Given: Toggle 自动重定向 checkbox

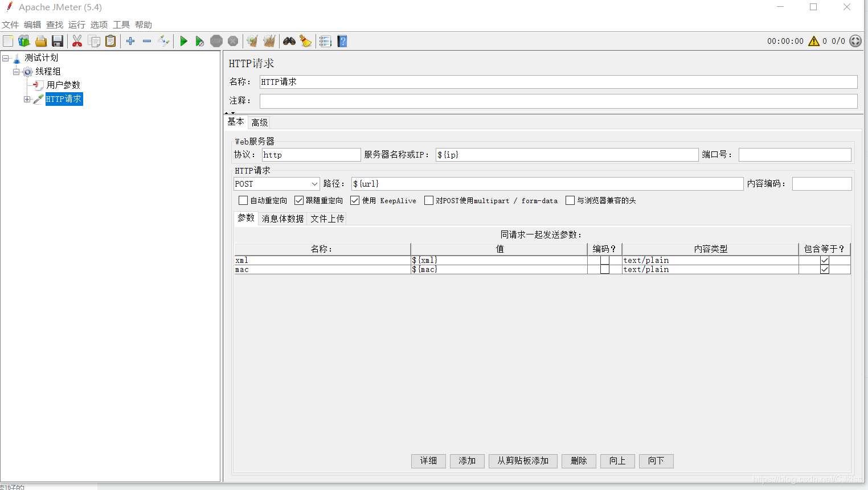Looking at the screenshot, I should tap(243, 200).
